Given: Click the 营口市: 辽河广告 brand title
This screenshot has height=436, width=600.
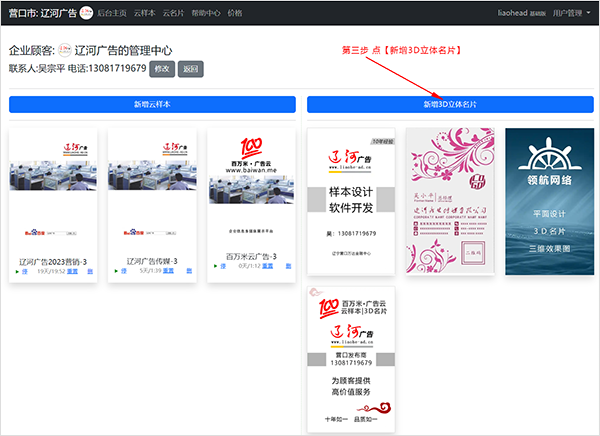Looking at the screenshot, I should coord(43,13).
